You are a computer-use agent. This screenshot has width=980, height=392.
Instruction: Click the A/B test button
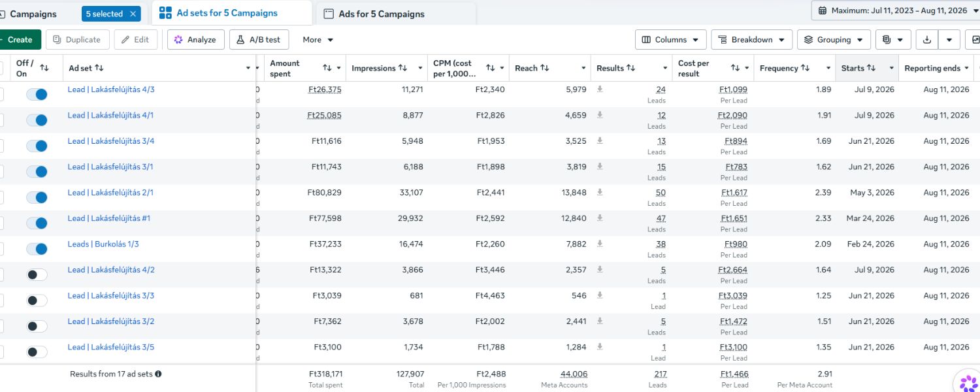[259, 40]
